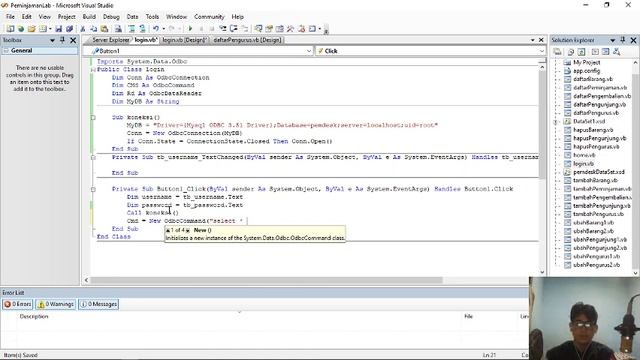Click the Open File folder icon
This screenshot has width=640, height=360.
coord(31,29)
